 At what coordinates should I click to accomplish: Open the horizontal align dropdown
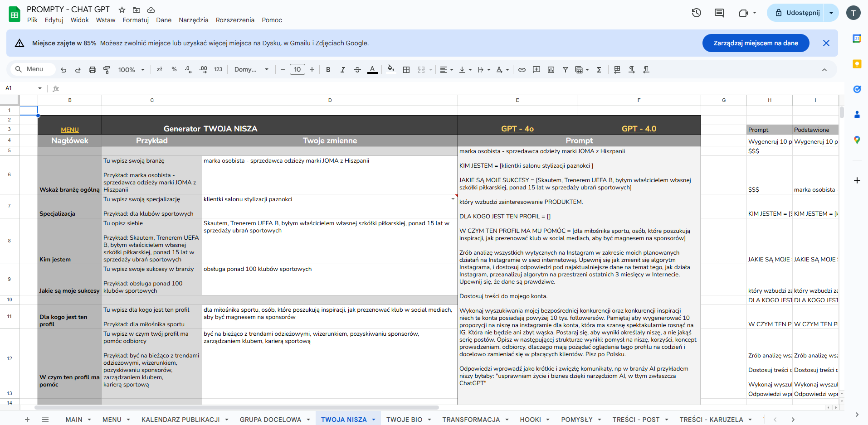447,70
